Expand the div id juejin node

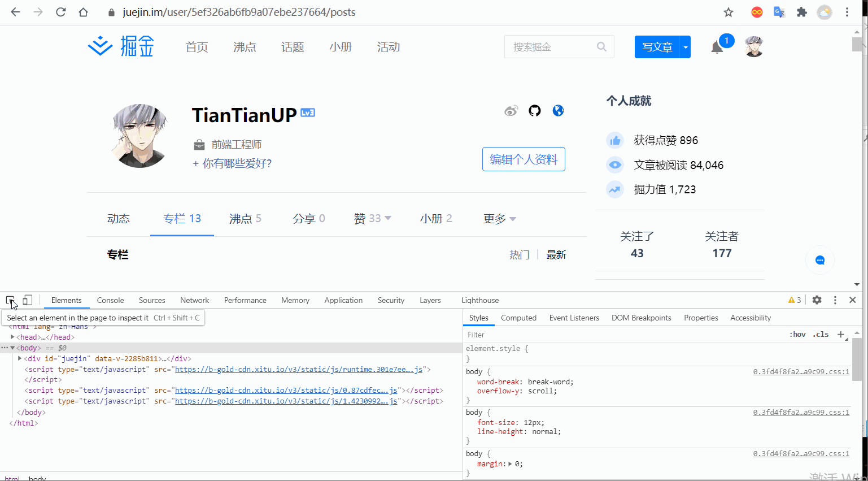(20, 358)
